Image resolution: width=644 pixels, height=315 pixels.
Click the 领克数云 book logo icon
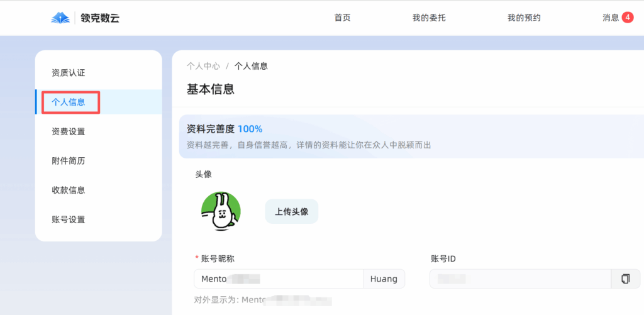(60, 18)
